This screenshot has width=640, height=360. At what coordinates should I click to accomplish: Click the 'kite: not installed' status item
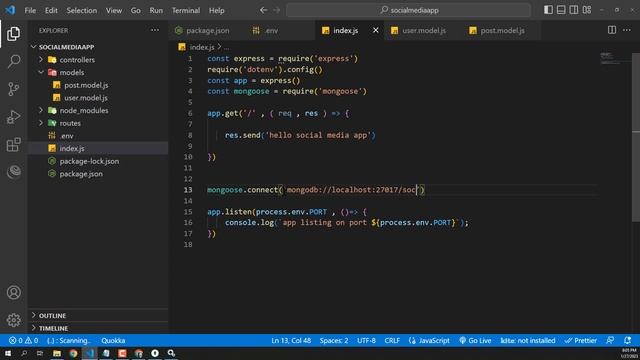tap(528, 340)
